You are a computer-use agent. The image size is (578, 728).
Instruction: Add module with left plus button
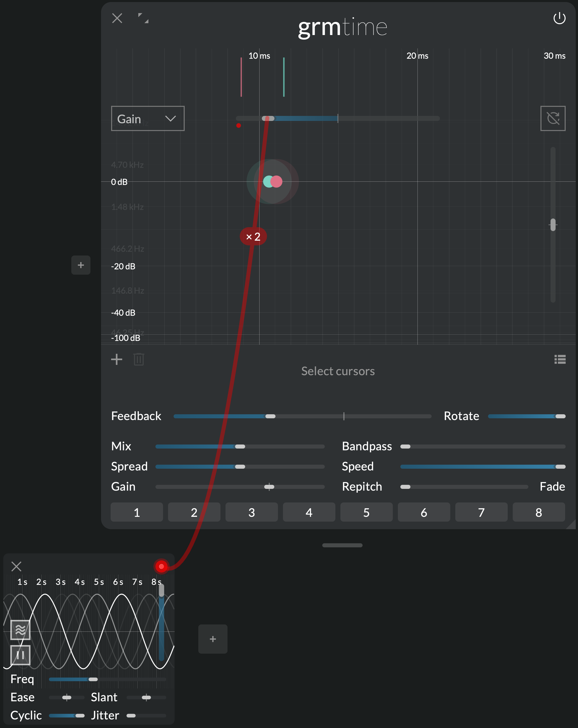(x=81, y=265)
